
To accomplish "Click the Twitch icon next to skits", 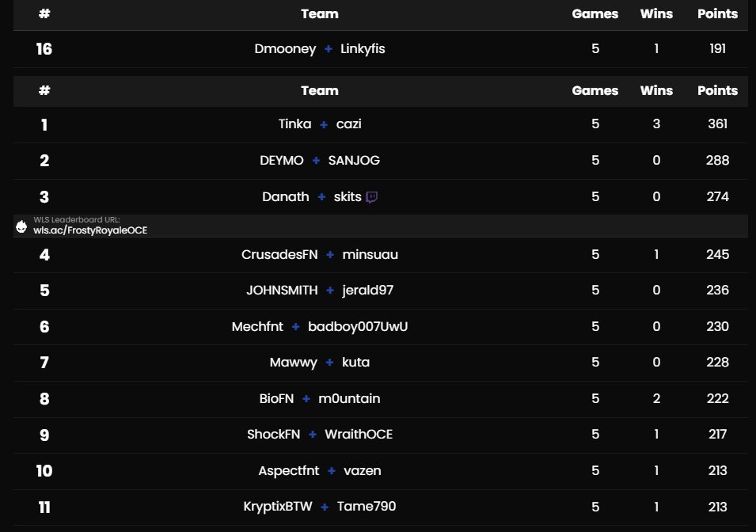I will (x=372, y=197).
